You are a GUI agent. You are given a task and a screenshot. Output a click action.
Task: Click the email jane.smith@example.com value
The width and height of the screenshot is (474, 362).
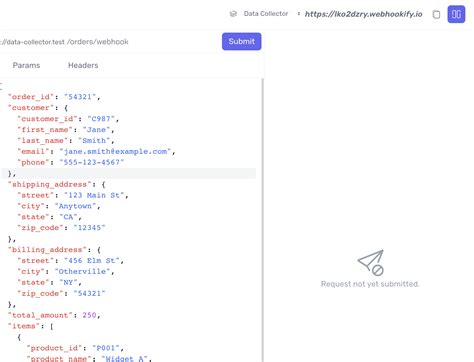[115, 151]
